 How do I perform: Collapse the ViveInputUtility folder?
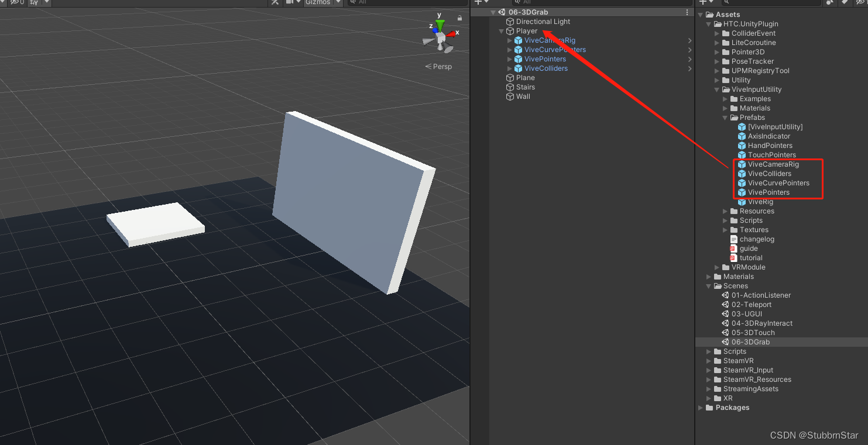pyautogui.click(x=717, y=89)
